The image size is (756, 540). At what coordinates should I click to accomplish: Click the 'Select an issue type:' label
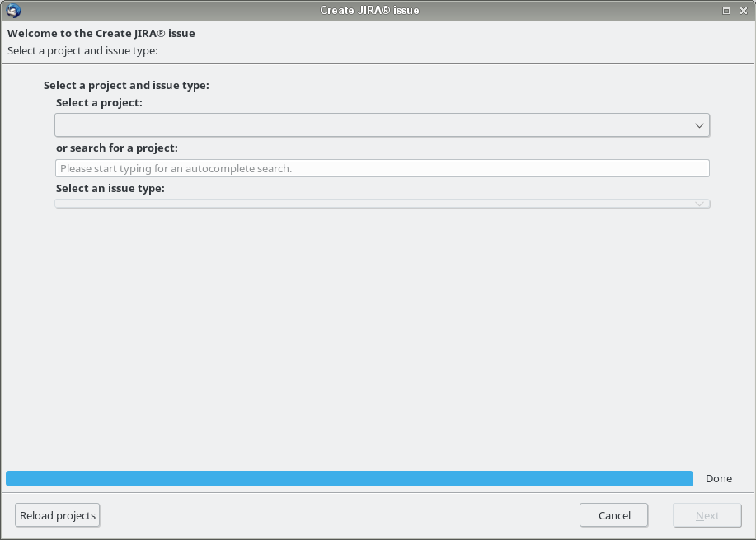[110, 189]
